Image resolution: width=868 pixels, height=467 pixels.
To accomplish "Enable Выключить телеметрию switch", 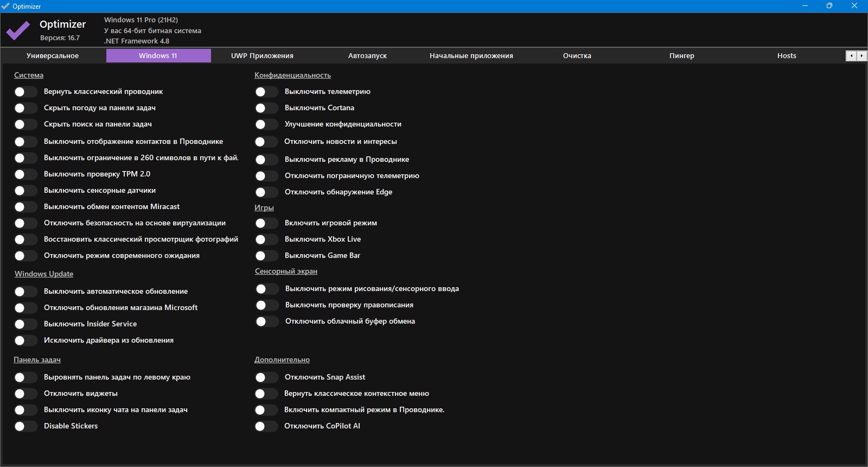I will pos(266,92).
